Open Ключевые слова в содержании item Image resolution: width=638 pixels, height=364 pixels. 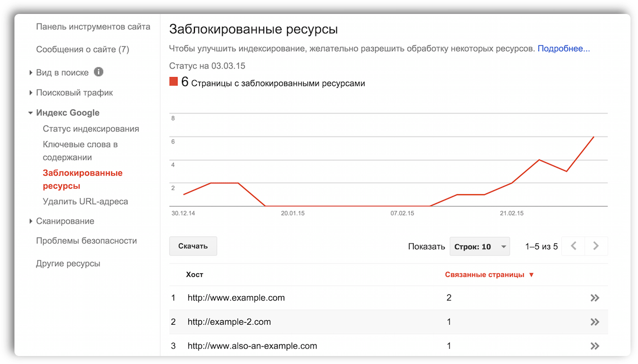pos(80,151)
